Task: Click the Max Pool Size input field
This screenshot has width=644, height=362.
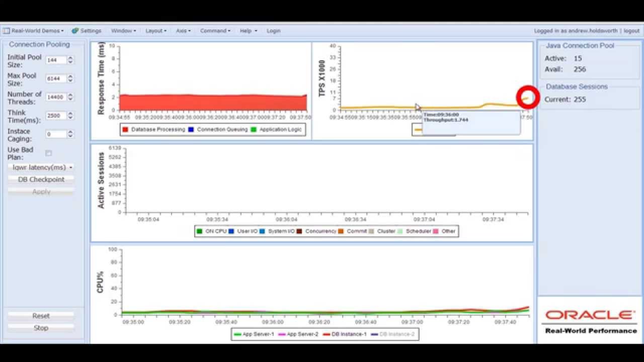Action: [x=56, y=79]
